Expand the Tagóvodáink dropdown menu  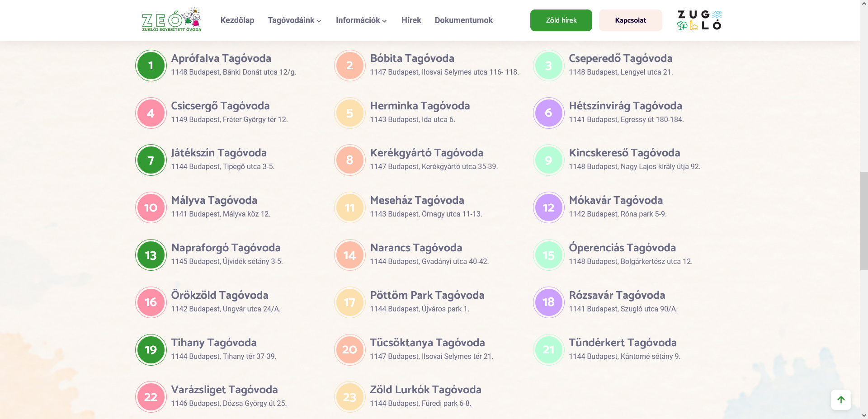click(294, 20)
